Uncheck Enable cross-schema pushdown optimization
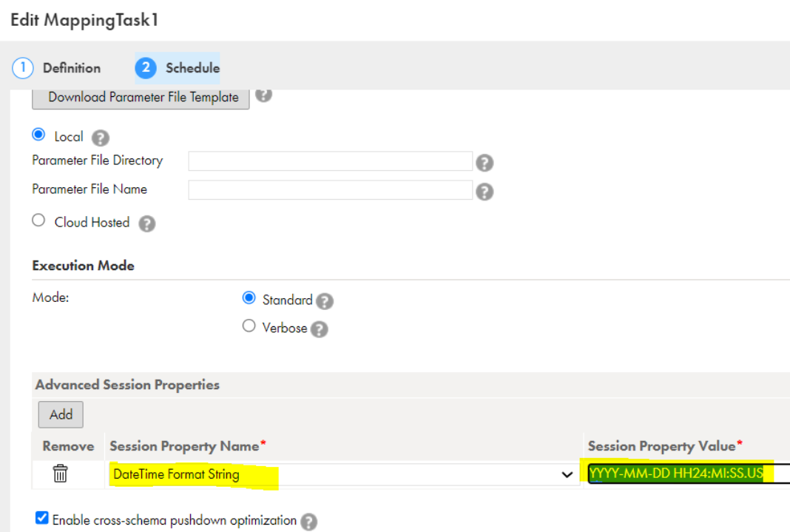Screen dimensions: 790x532 pyautogui.click(x=42, y=518)
